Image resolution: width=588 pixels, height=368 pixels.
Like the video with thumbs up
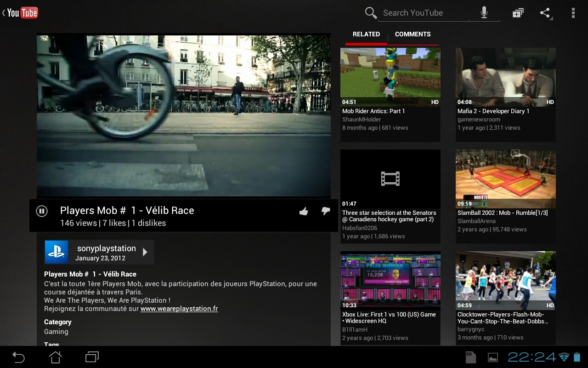coord(304,211)
